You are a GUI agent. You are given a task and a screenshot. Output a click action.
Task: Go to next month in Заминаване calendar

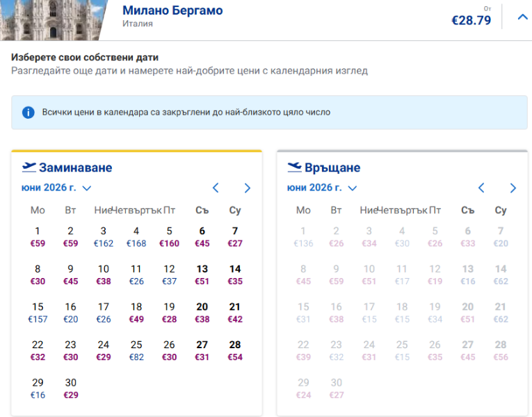pos(248,188)
